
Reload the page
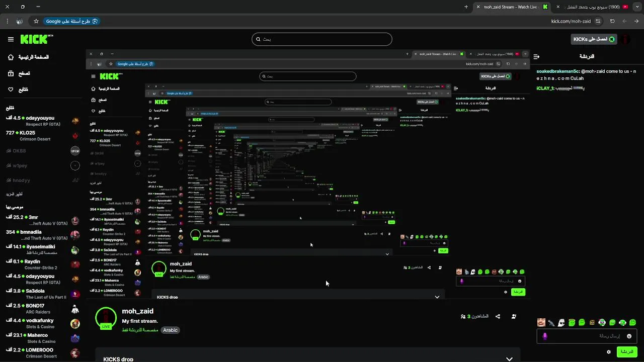612,21
